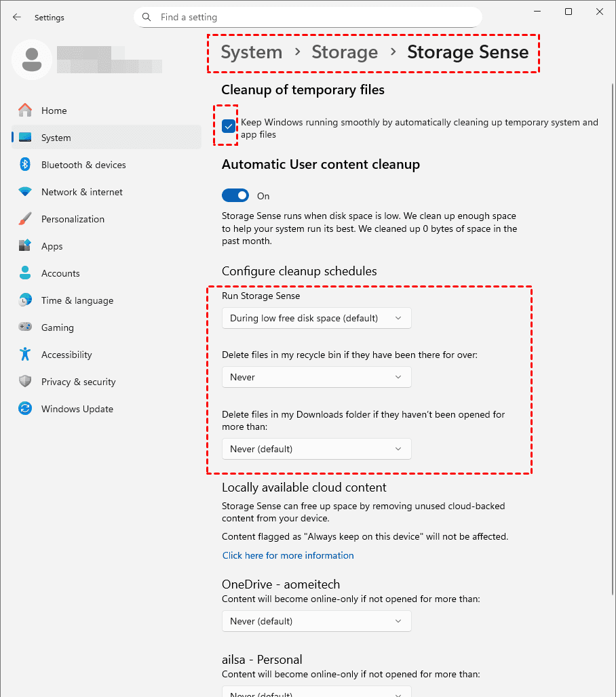616x697 pixels.
Task: Click the Windows Update icon
Action: tap(25, 409)
